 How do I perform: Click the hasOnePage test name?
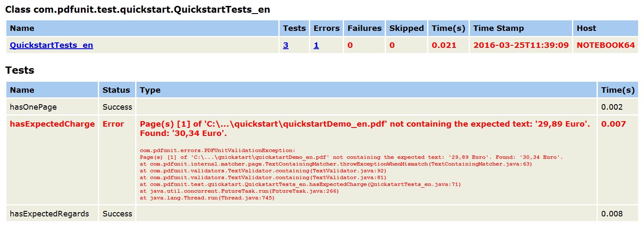point(33,107)
